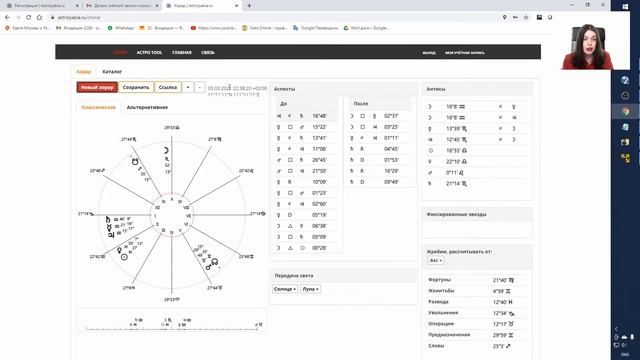Select the Хорар page tab
This screenshot has height=360, width=640.
(84, 71)
